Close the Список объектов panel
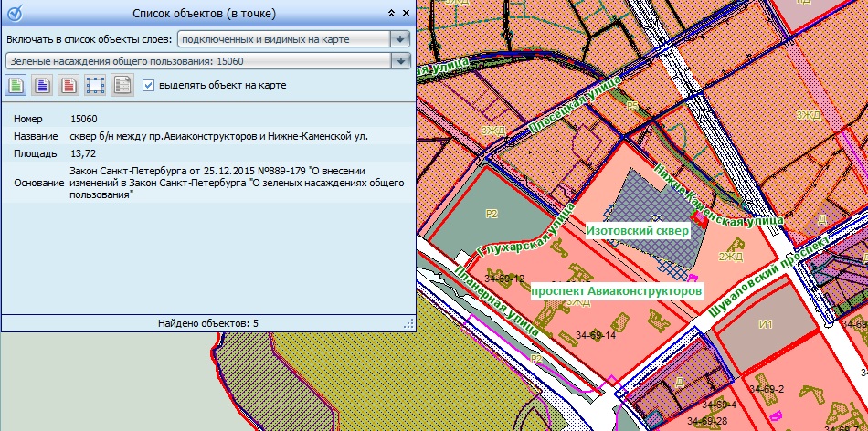Screen dimensions: 868x431 (x=406, y=13)
